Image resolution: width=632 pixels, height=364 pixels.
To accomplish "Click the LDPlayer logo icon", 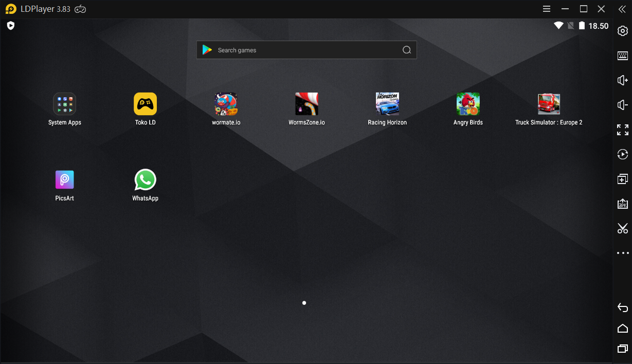I will tap(11, 9).
